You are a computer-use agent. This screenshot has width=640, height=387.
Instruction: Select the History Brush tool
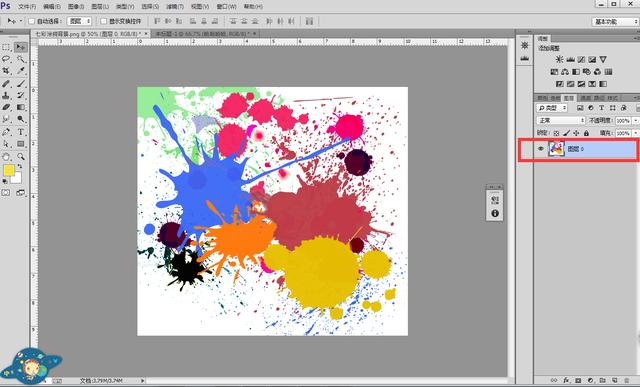(20, 96)
